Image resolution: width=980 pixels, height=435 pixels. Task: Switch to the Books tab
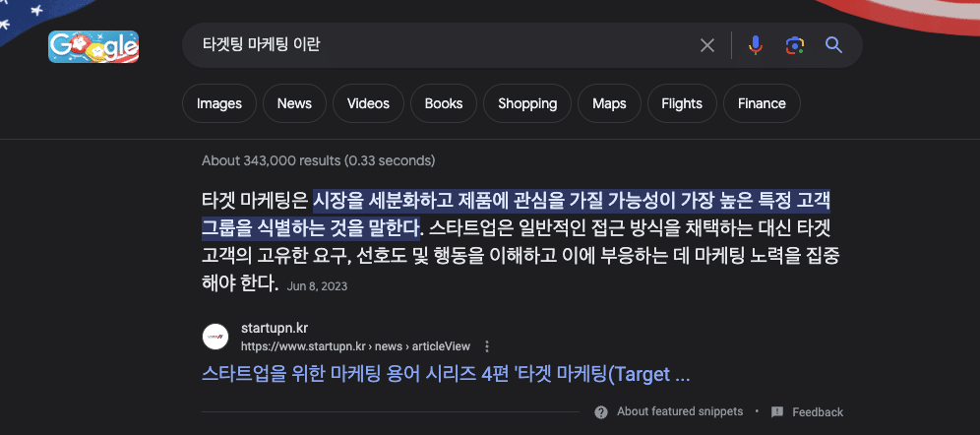click(x=444, y=103)
